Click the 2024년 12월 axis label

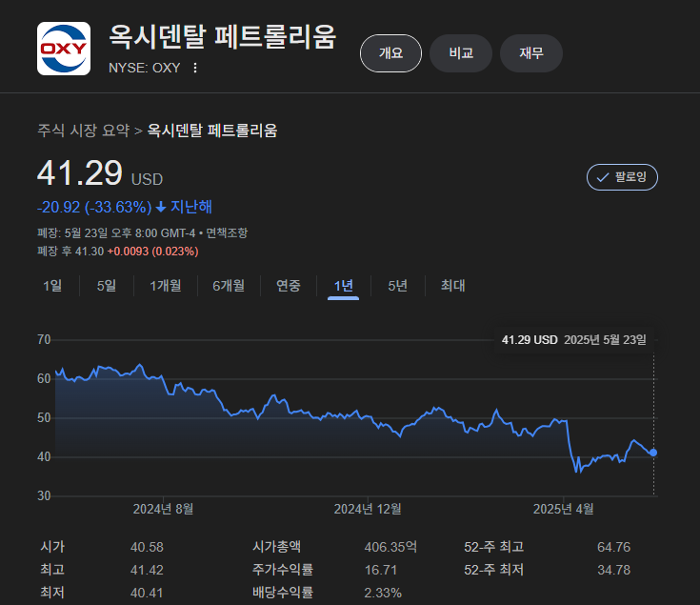coord(368,509)
